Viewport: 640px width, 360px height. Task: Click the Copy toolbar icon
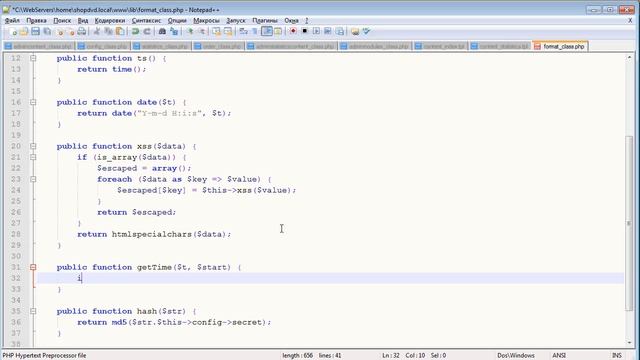coord(109,31)
